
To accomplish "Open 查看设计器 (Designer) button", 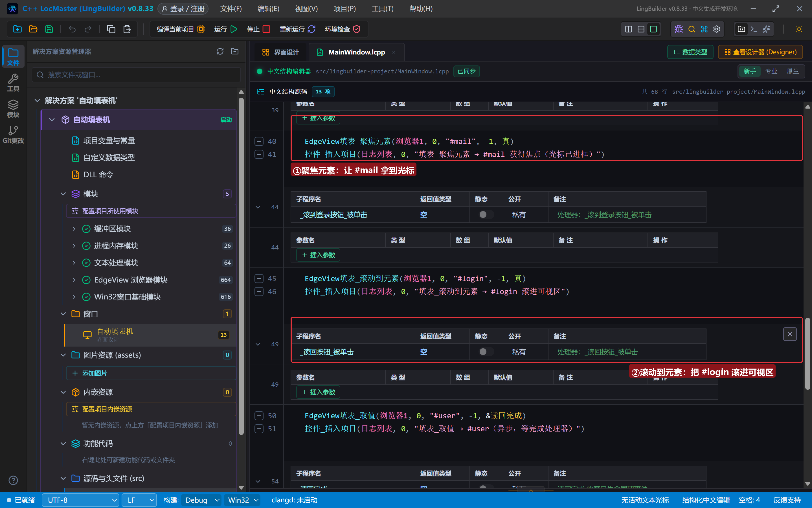I will (760, 52).
